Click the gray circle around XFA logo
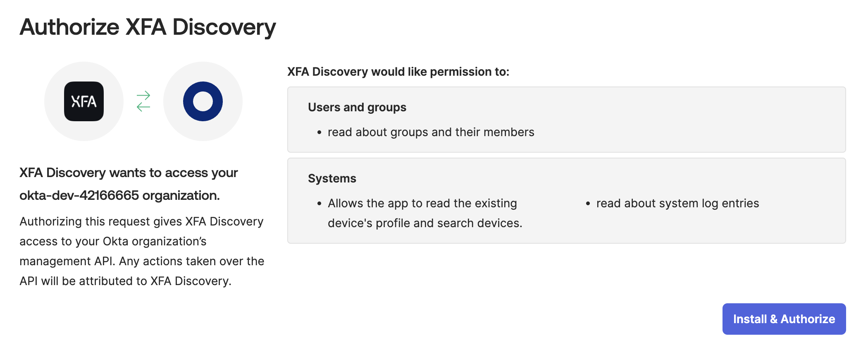This screenshot has width=868, height=355. click(x=84, y=101)
